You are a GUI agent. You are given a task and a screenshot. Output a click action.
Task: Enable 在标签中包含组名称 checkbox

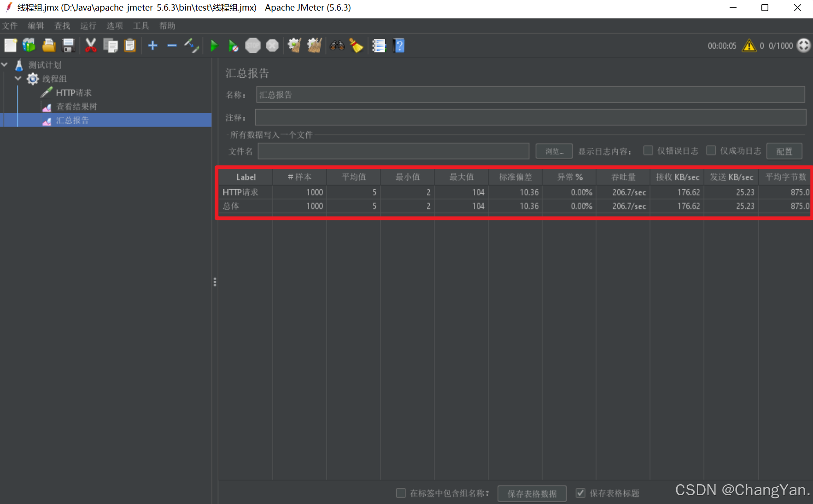[x=401, y=493]
